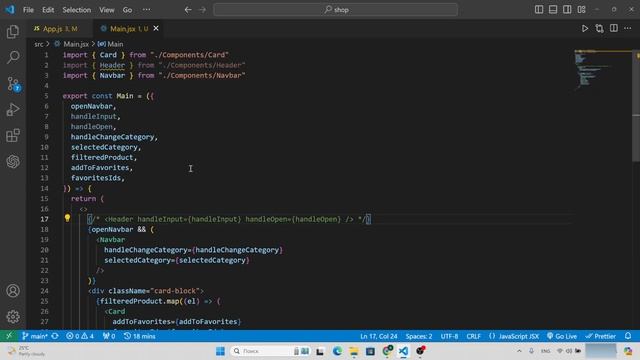Toggle the secondary side bar layout icon

click(567, 9)
